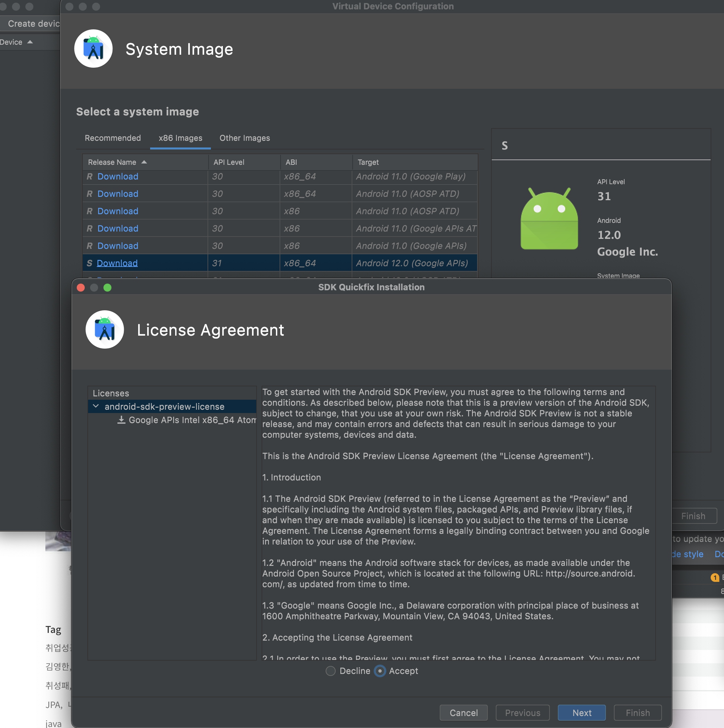Switch to the Recommended tab

[113, 138]
